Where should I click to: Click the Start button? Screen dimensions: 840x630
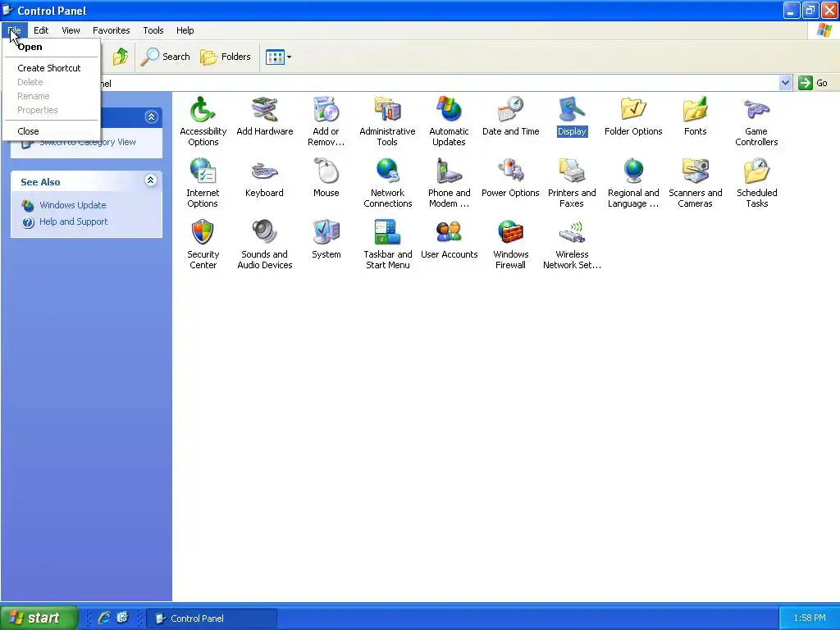(39, 618)
